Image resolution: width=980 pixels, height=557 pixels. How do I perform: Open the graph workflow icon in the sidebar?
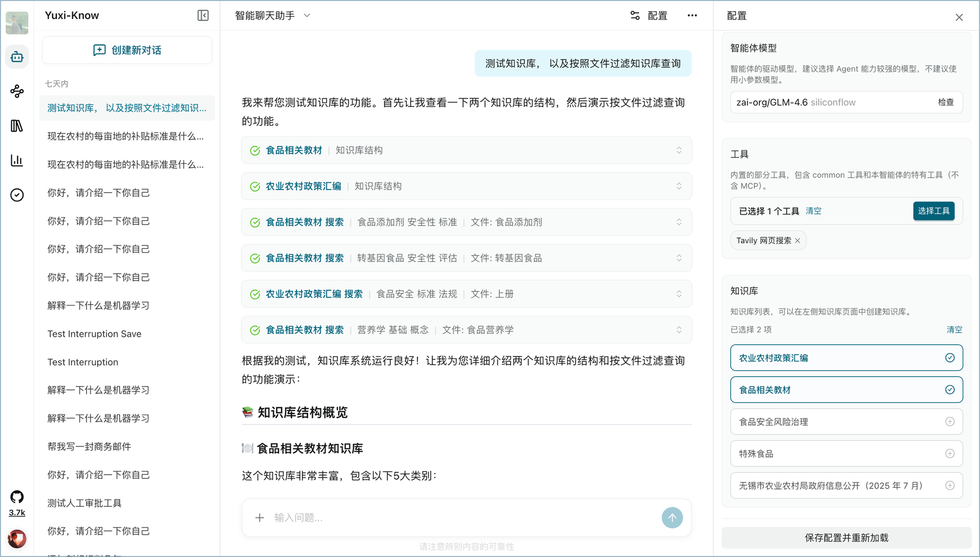(17, 91)
